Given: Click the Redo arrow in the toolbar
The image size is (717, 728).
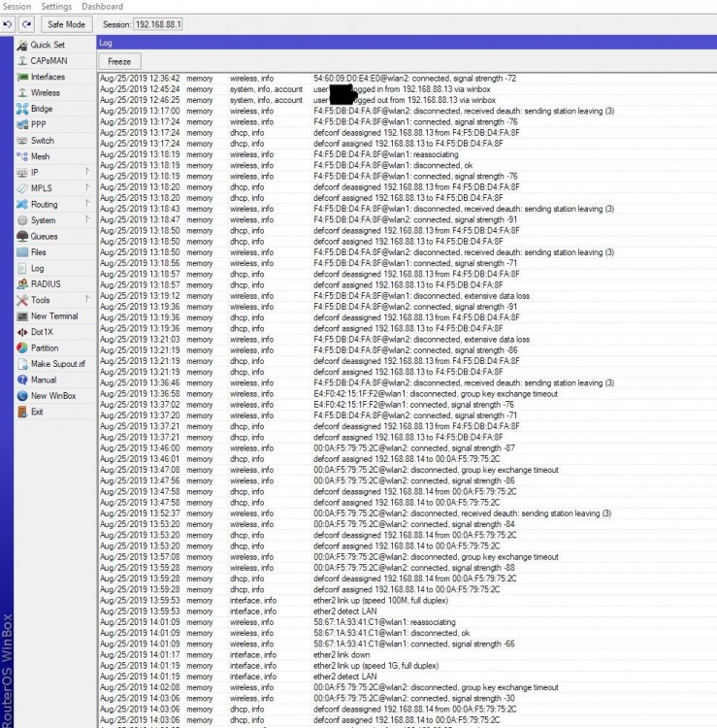Looking at the screenshot, I should coord(26,23).
